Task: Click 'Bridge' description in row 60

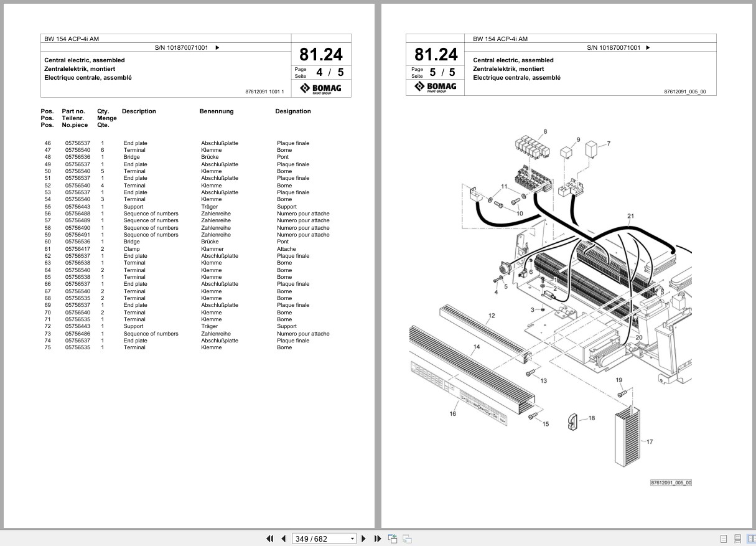Action: click(131, 242)
